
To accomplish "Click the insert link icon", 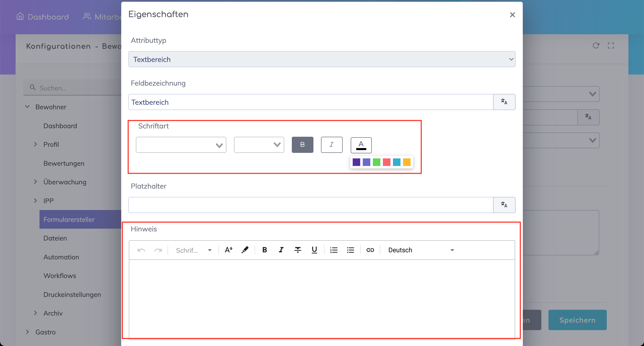I will (370, 250).
